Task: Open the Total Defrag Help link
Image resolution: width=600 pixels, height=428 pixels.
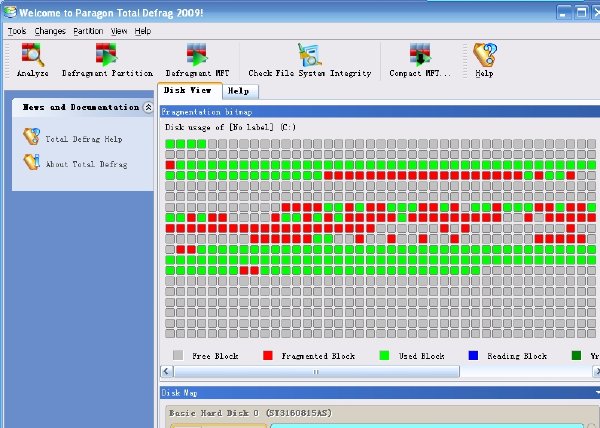Action: [84, 139]
